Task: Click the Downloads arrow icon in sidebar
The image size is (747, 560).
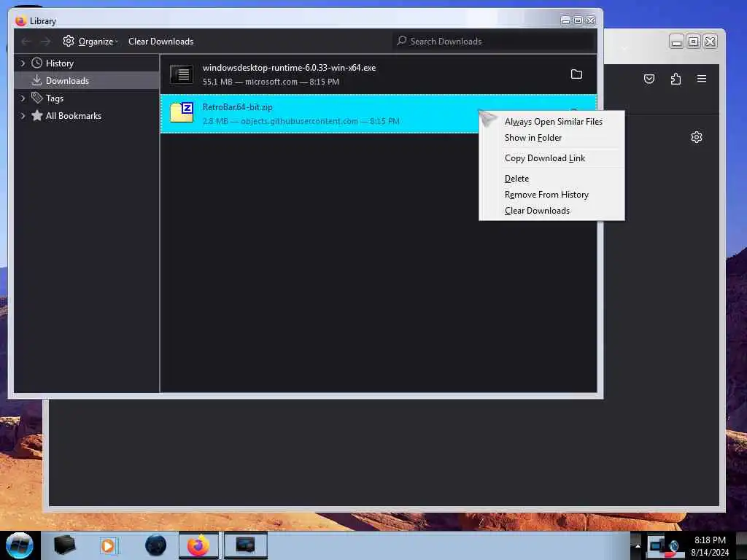Action: point(36,80)
